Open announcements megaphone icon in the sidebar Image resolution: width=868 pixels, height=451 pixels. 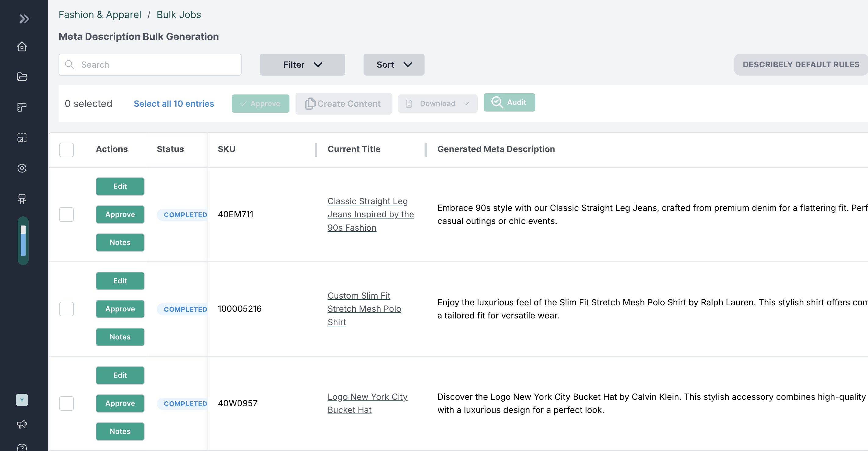pos(22,424)
